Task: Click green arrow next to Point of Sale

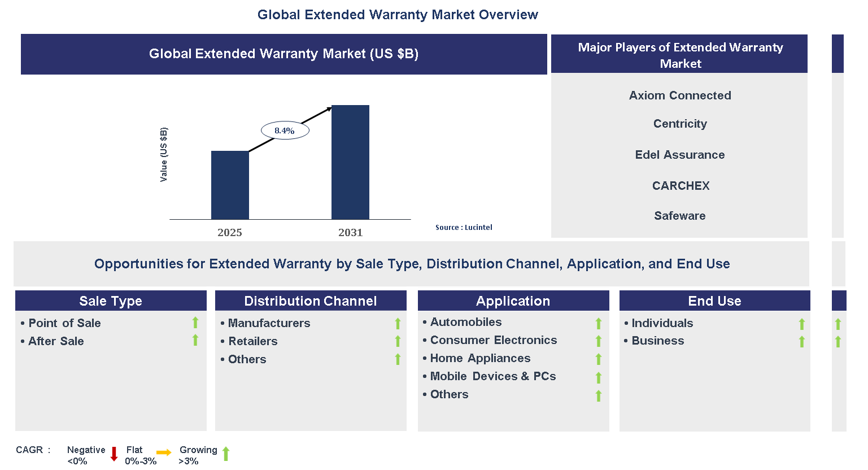Action: tap(195, 323)
